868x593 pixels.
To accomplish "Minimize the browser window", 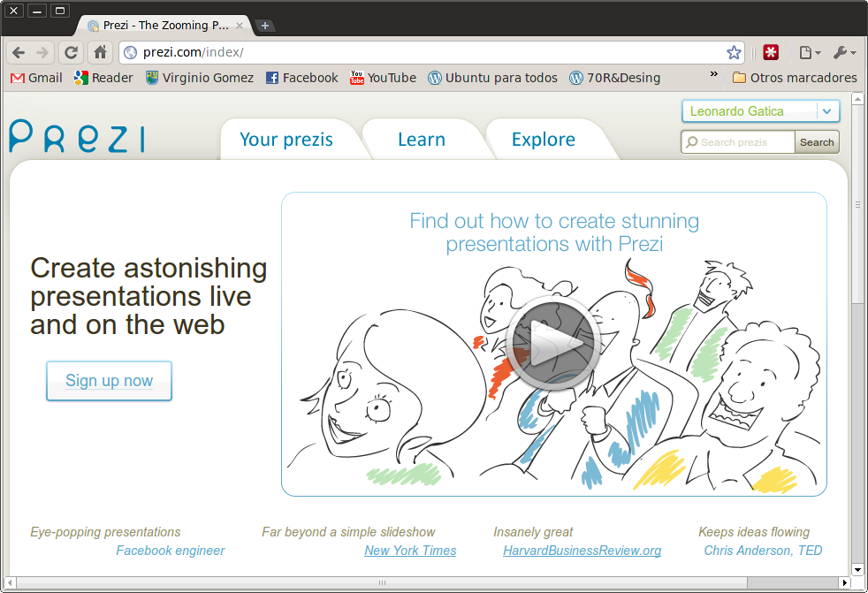I will click(36, 10).
